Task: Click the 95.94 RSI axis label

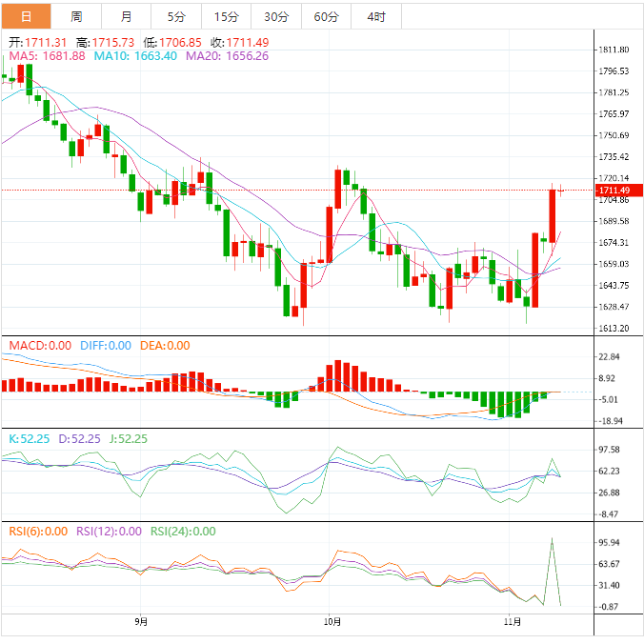Action: [609, 542]
